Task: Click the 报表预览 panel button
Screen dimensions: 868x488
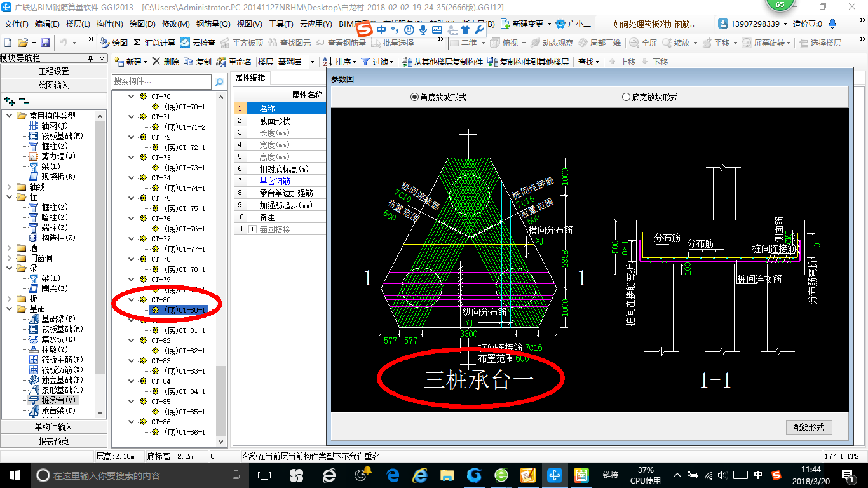Action: click(53, 440)
